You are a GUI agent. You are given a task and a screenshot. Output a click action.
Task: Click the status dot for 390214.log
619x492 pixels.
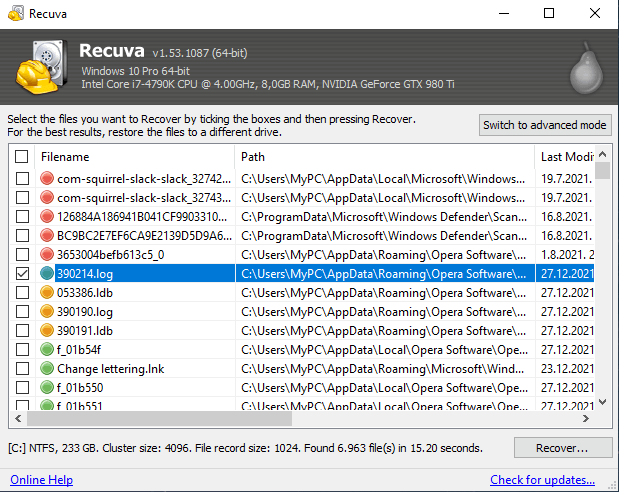[x=47, y=273]
